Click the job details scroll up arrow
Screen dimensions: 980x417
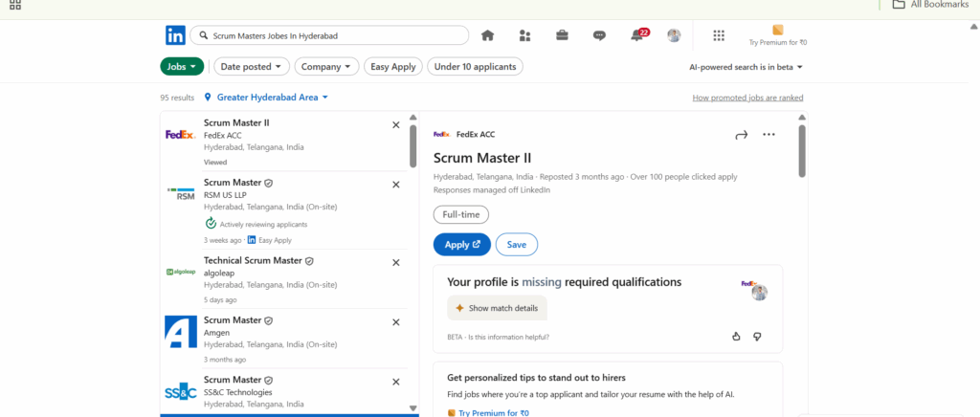(803, 118)
